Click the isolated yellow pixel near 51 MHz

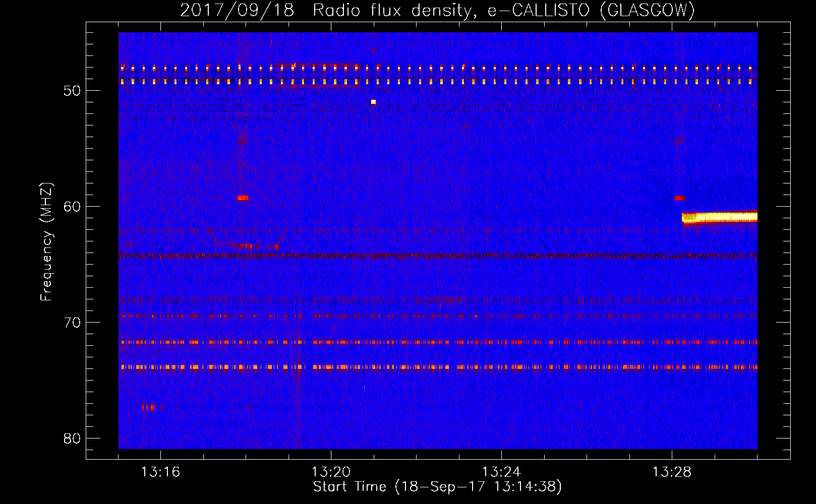(x=373, y=102)
